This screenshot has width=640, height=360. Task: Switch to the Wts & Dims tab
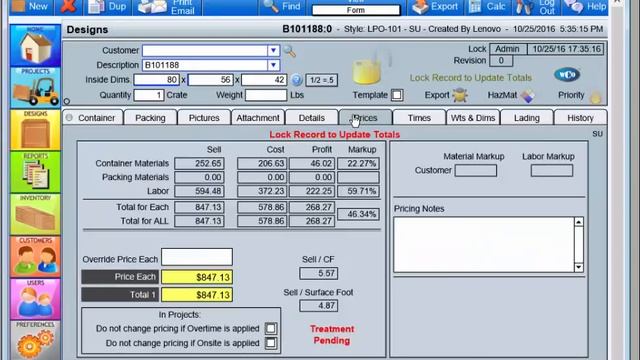click(x=473, y=118)
